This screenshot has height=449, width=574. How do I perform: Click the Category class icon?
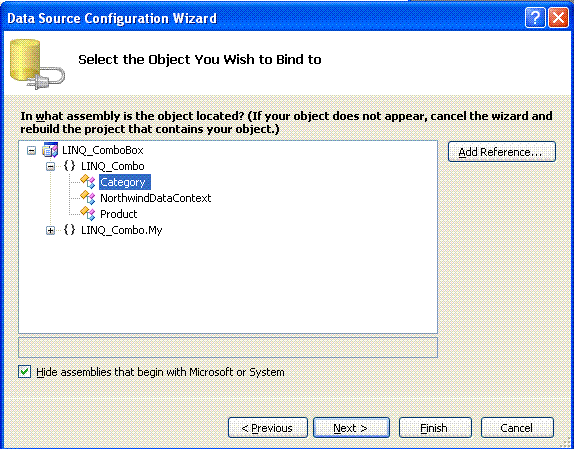point(88,182)
